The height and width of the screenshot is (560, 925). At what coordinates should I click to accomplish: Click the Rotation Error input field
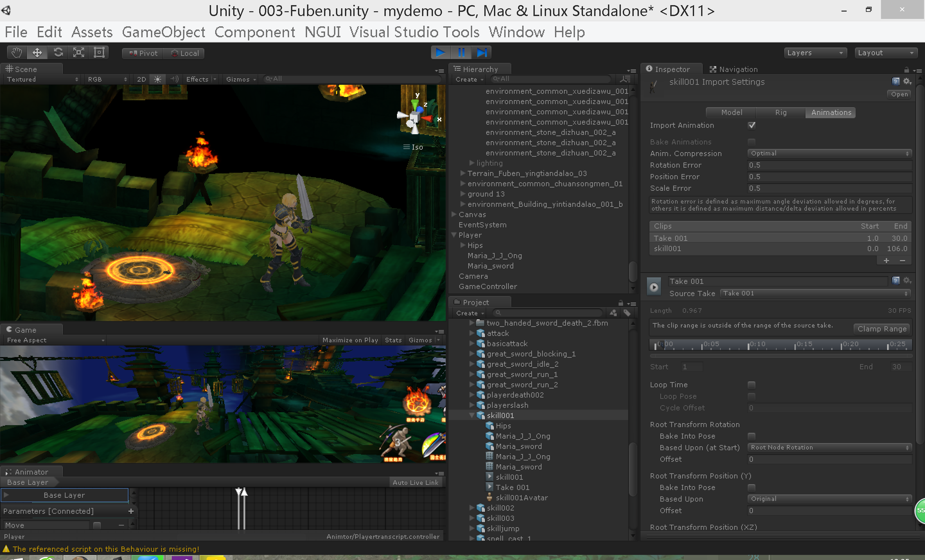click(x=829, y=165)
